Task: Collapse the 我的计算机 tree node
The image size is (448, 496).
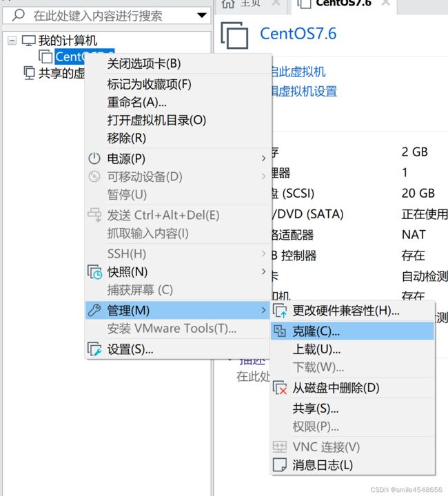Action: tap(12, 41)
